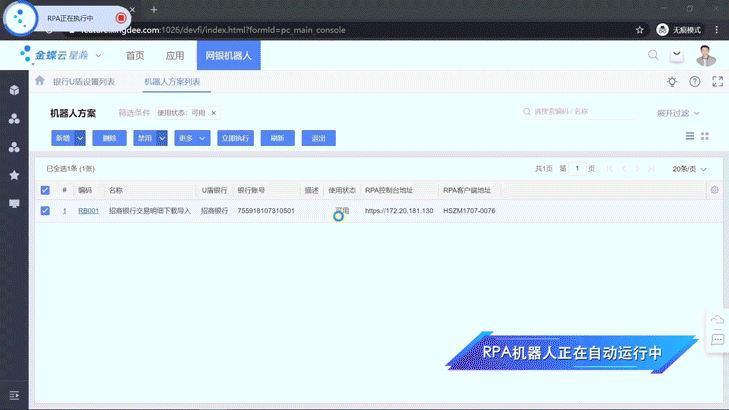Image resolution: width=729 pixels, height=410 pixels.
Task: Click the 立即执行 button
Action: 235,138
